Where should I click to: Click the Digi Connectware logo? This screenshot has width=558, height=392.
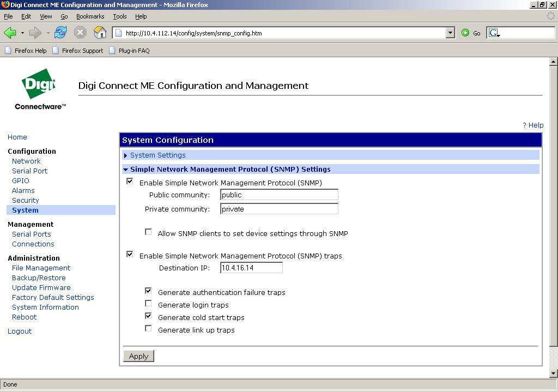click(x=40, y=89)
